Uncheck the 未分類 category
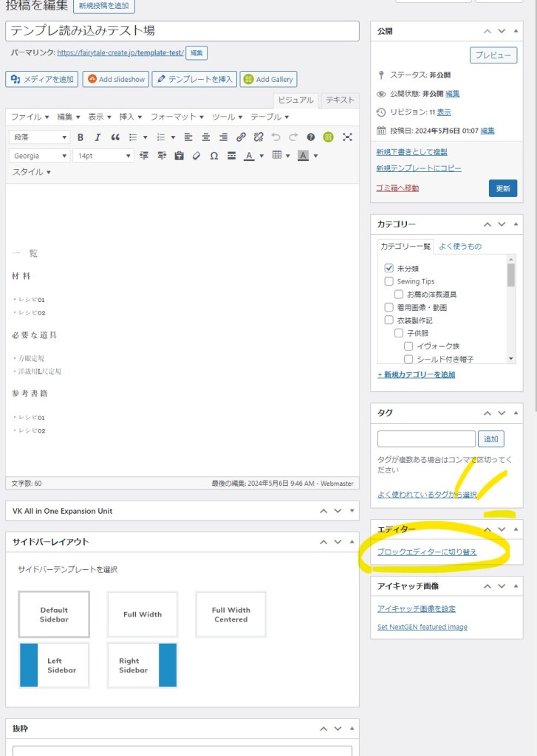537x756 pixels. click(x=389, y=269)
